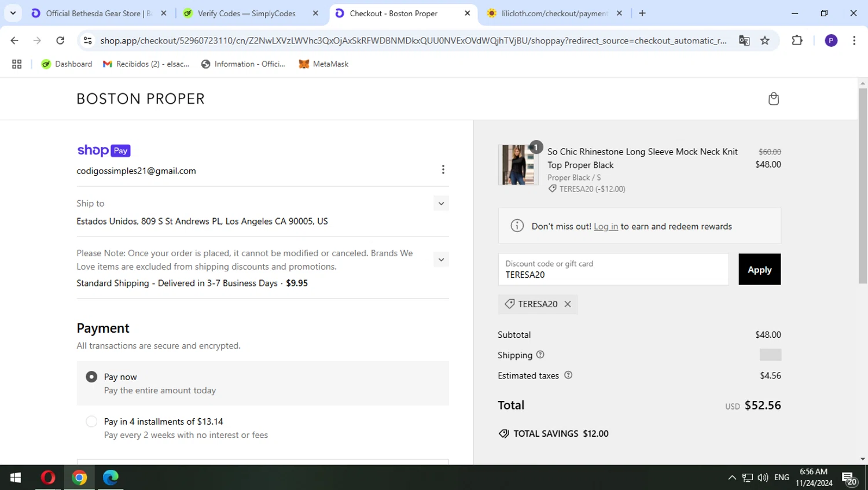Close the Official Bethesda Gear Store tab
The height and width of the screenshot is (490, 868).
(x=164, y=13)
